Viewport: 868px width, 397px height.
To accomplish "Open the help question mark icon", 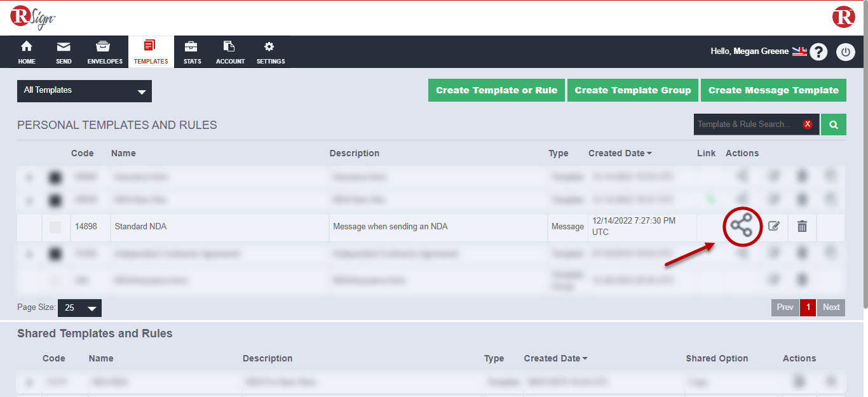I will [818, 52].
